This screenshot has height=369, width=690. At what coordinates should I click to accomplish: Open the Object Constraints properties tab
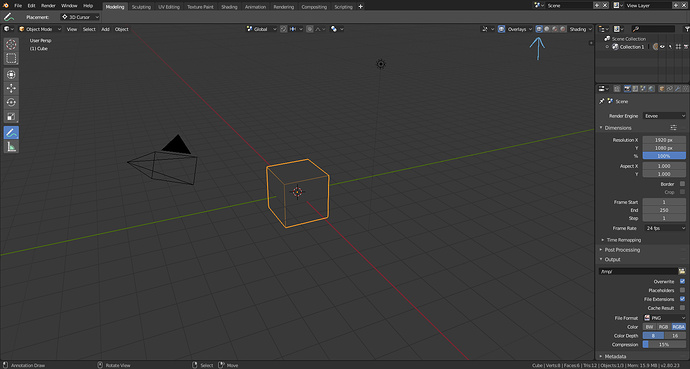point(669,89)
